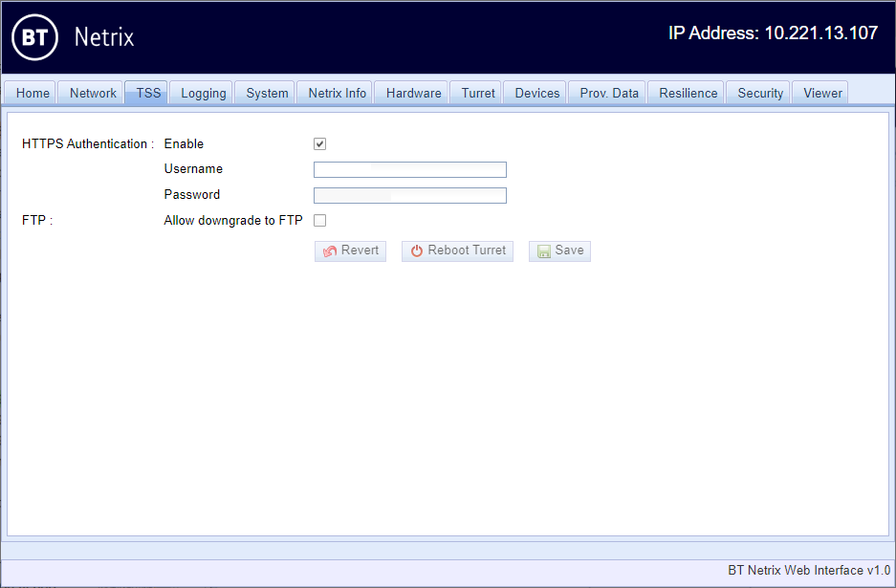Click the Reboot Turret button

[x=457, y=250]
